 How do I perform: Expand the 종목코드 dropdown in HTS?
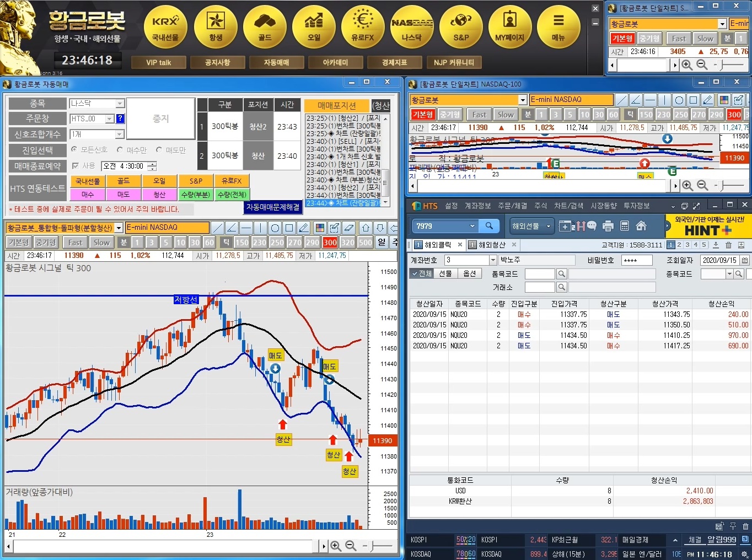pos(729,274)
